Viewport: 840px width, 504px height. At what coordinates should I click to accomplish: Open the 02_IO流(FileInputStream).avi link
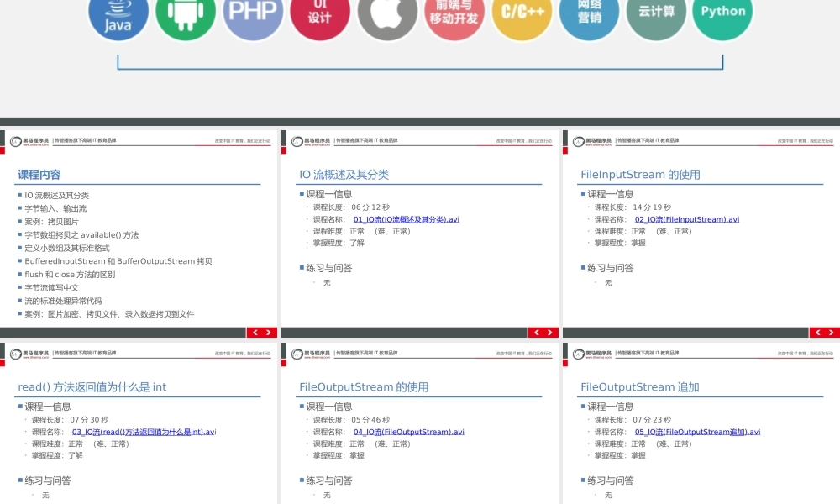[x=686, y=219]
